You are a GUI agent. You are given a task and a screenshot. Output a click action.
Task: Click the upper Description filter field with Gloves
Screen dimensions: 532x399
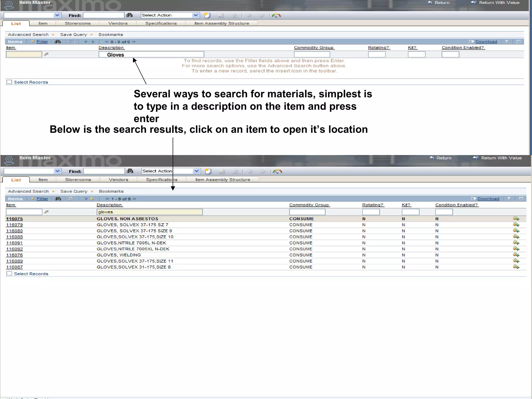[151, 55]
